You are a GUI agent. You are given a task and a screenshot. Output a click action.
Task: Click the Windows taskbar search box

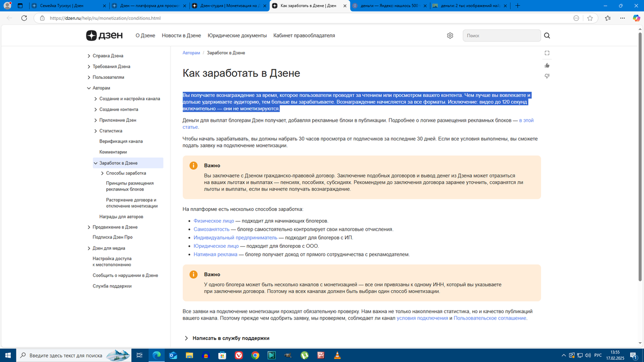point(74,355)
